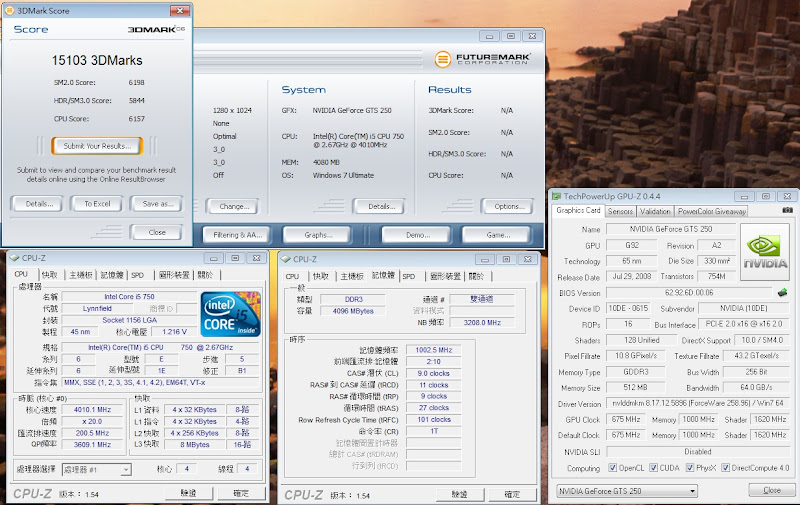
Task: Open the Filtering & AA settings
Action: click(x=237, y=235)
